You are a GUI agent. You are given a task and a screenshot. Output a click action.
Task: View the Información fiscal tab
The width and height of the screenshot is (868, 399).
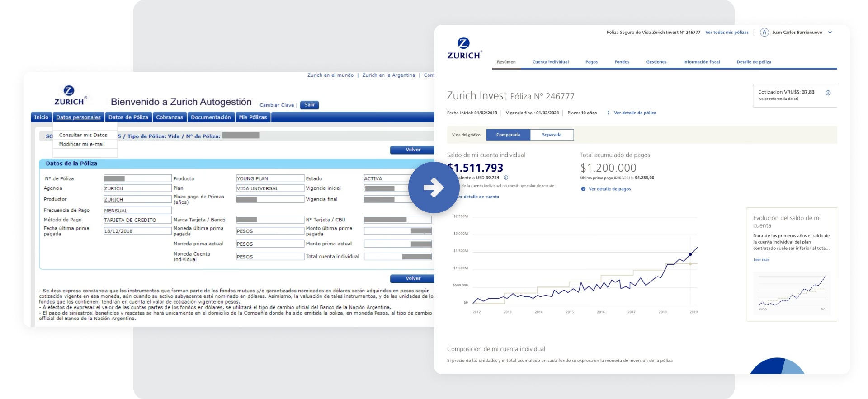pos(702,62)
